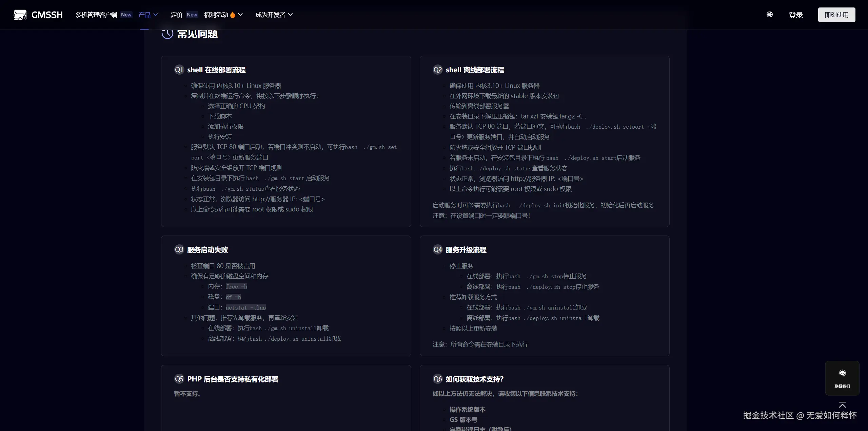Click the Q4 badge next to 服务升级流程
This screenshot has height=431, width=868.
(x=437, y=250)
